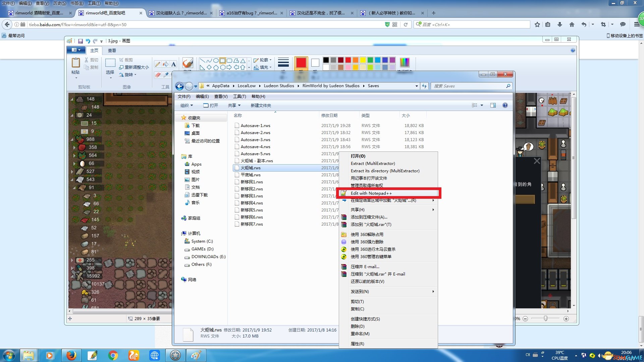Open a new Firefox tab with plus
Screen dimensions: 644x362
[x=434, y=13]
